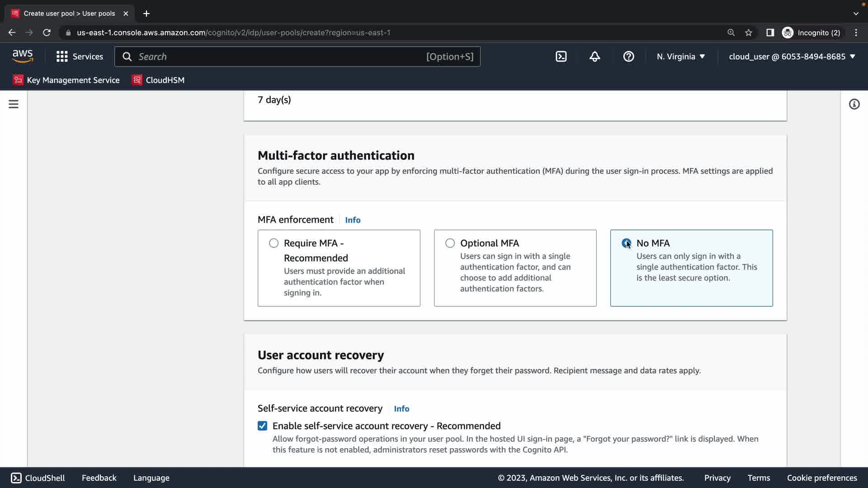Click the AWS logo home icon
The height and width of the screenshot is (488, 868).
23,56
